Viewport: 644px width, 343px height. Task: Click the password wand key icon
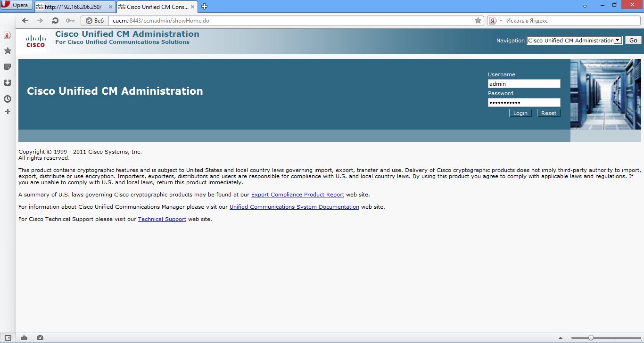(70, 20)
